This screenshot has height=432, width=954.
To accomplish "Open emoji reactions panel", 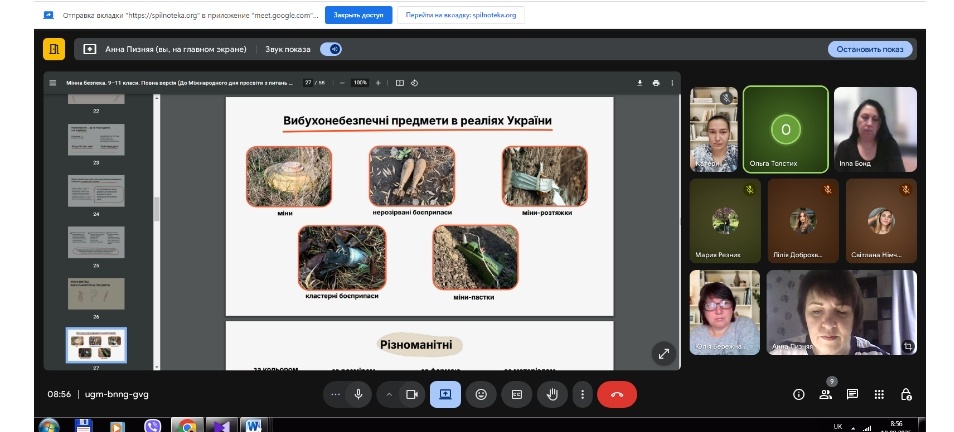I will click(x=481, y=394).
